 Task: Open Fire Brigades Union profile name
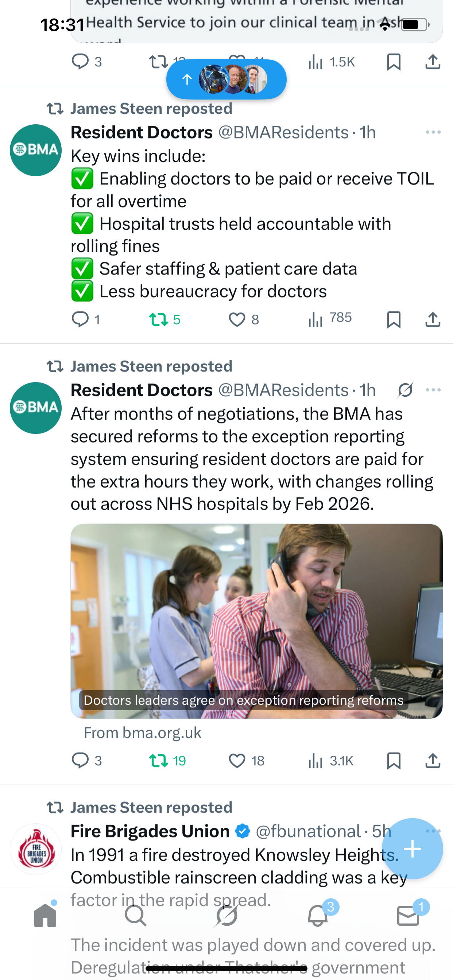[x=150, y=832]
